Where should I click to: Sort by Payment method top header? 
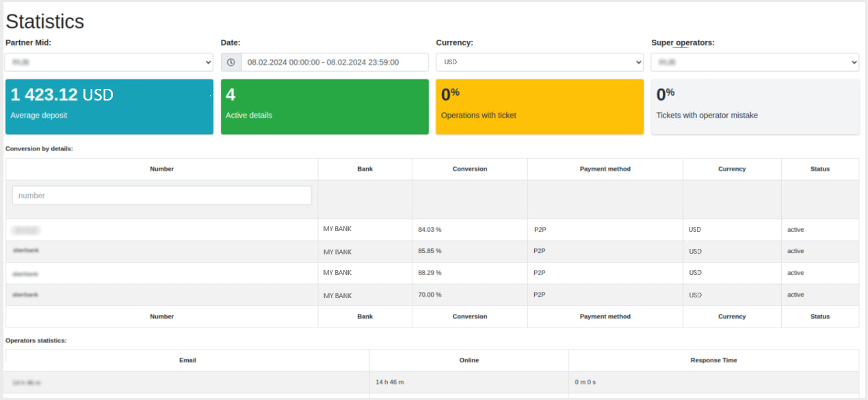point(605,169)
